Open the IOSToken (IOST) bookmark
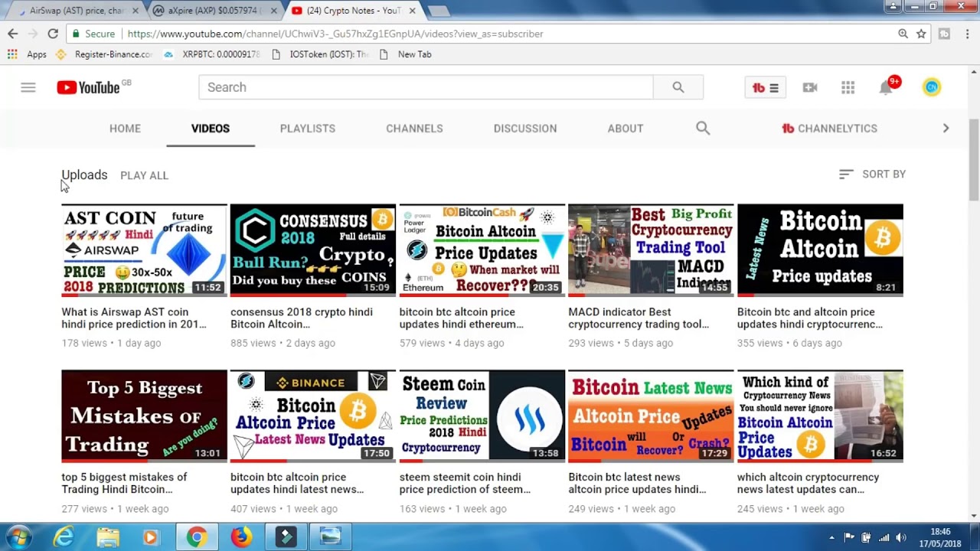The height and width of the screenshot is (551, 980). click(x=320, y=54)
